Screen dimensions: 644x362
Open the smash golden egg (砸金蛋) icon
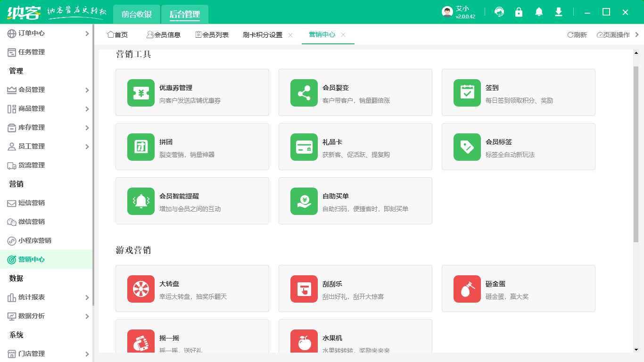(467, 289)
